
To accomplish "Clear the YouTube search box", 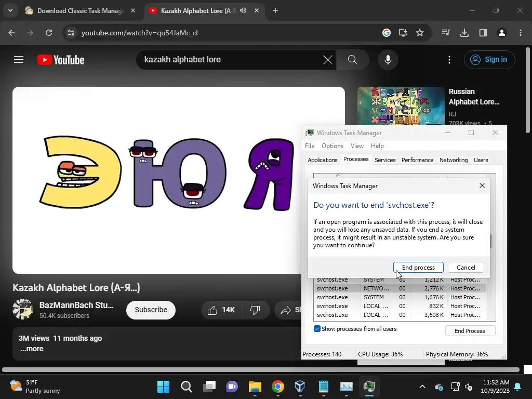I will [327, 60].
